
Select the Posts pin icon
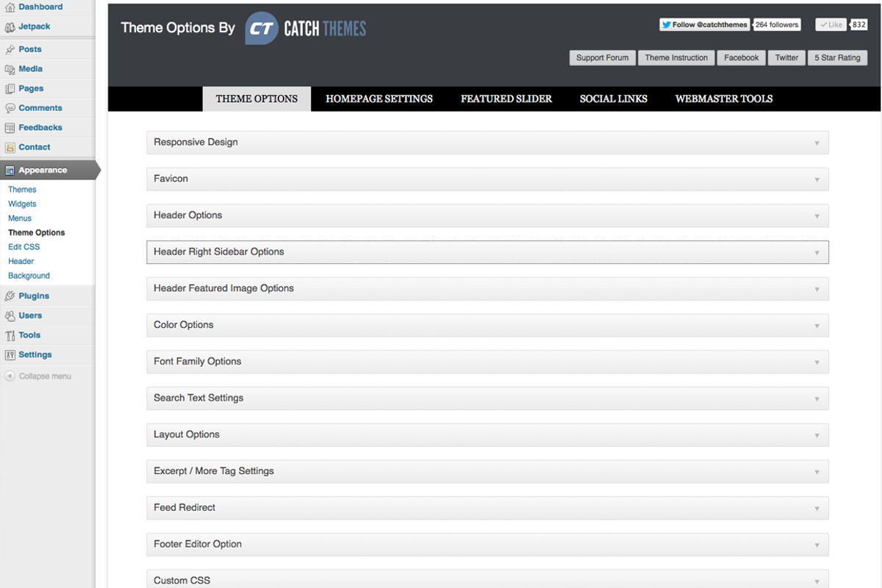click(10, 49)
